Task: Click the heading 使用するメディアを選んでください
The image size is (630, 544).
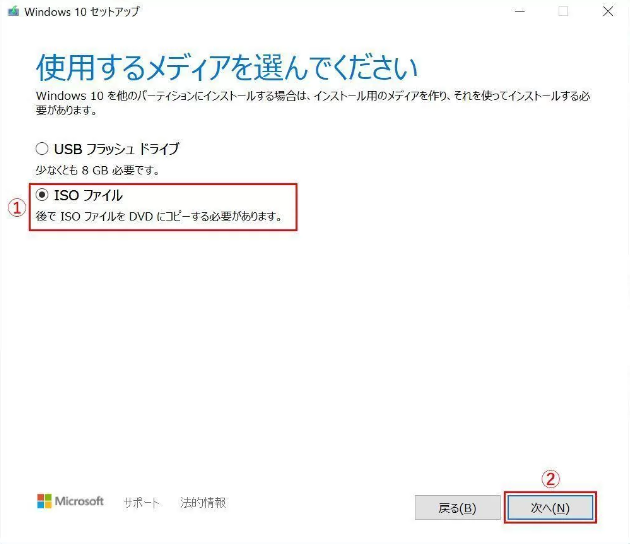Action: click(x=227, y=68)
